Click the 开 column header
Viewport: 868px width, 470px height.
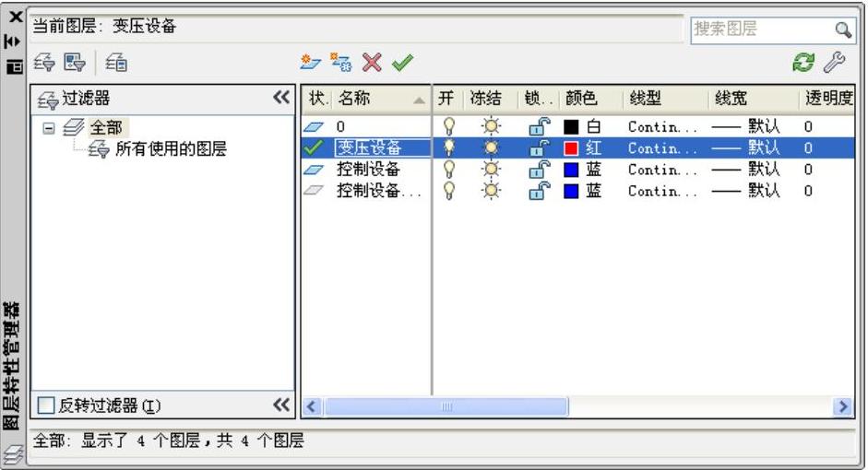[446, 99]
